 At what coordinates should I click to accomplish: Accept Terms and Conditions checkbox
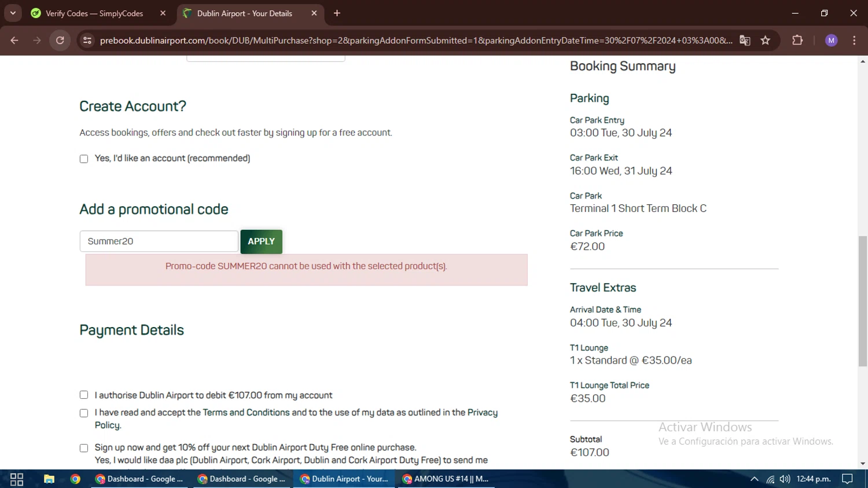(84, 413)
